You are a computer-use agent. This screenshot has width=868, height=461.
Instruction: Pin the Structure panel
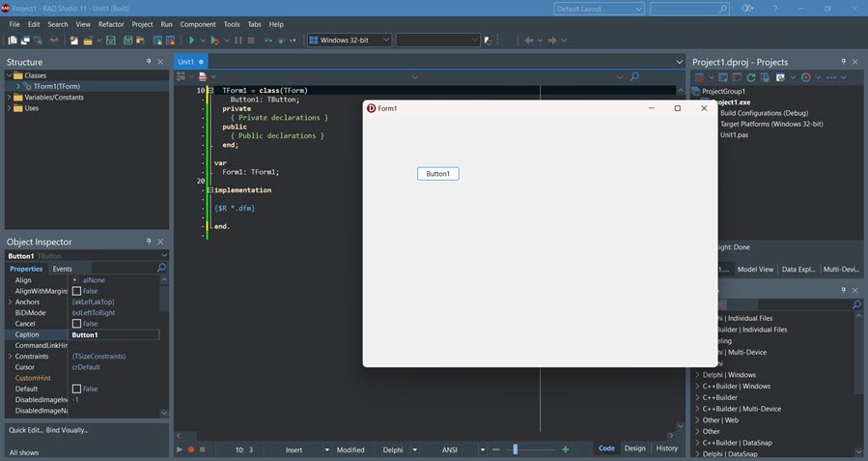point(149,62)
